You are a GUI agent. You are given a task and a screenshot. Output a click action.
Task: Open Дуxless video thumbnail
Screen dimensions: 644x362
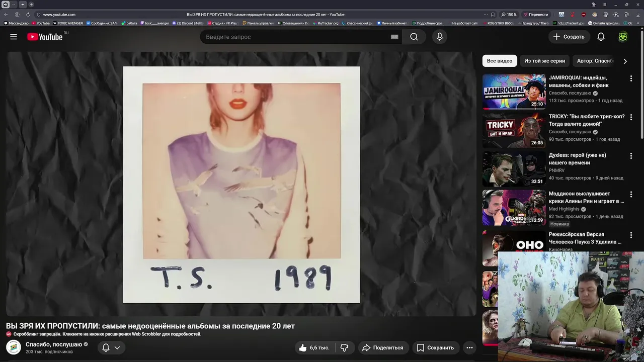[514, 169]
